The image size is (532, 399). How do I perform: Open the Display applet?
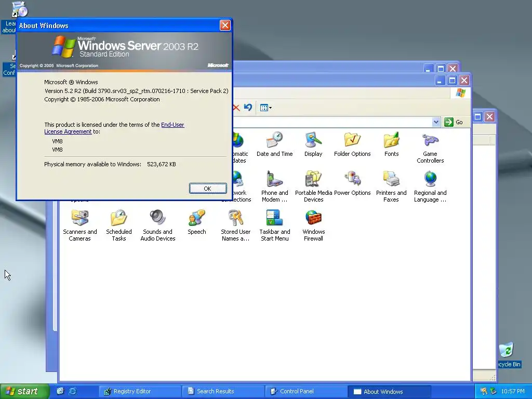click(313, 144)
